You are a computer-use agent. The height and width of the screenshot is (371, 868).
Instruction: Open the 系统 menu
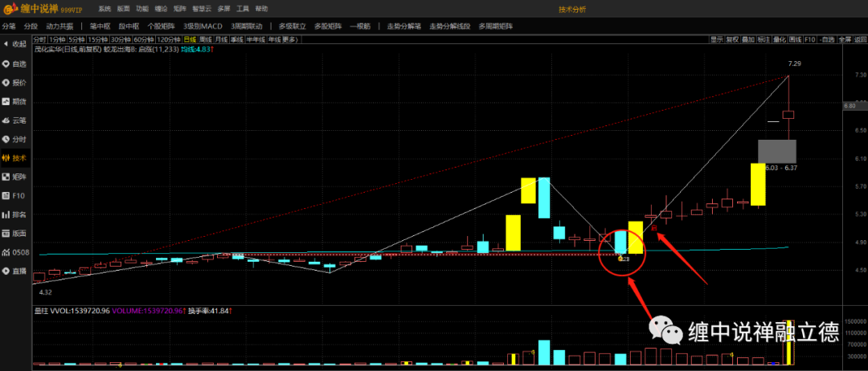[104, 10]
